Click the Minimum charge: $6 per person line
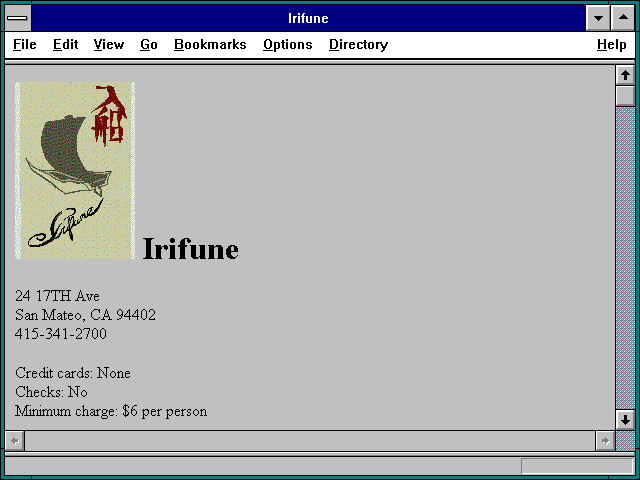Screen dimensions: 640x480 pos(111,411)
